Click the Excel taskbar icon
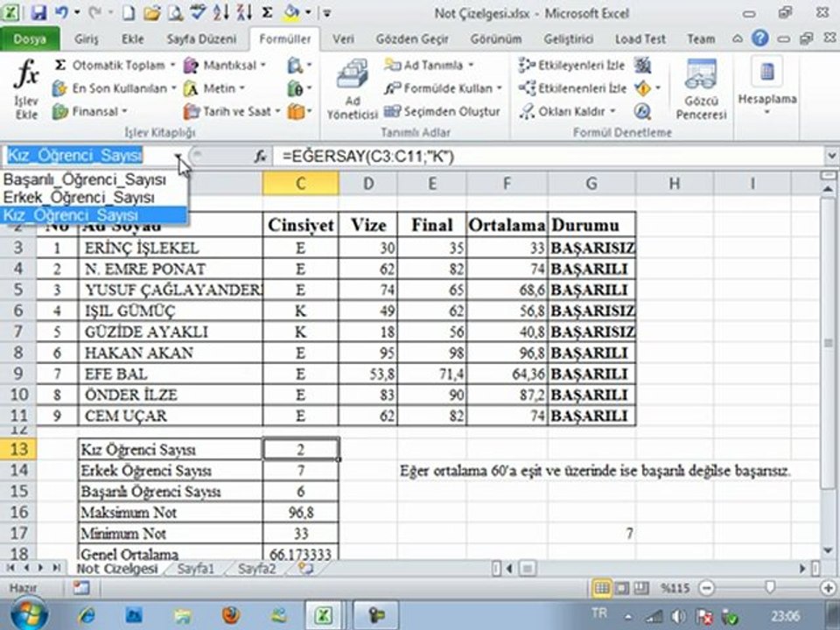The image size is (840, 630). pos(324,615)
